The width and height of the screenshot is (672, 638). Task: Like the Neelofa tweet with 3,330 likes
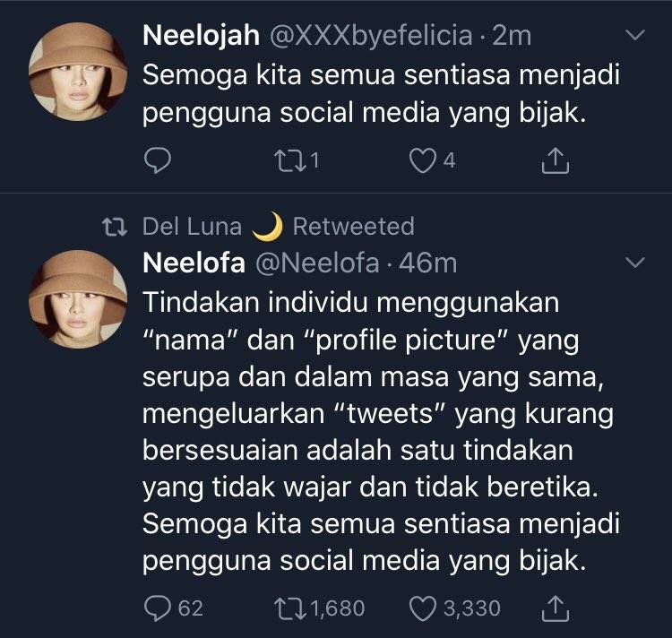coord(422,608)
